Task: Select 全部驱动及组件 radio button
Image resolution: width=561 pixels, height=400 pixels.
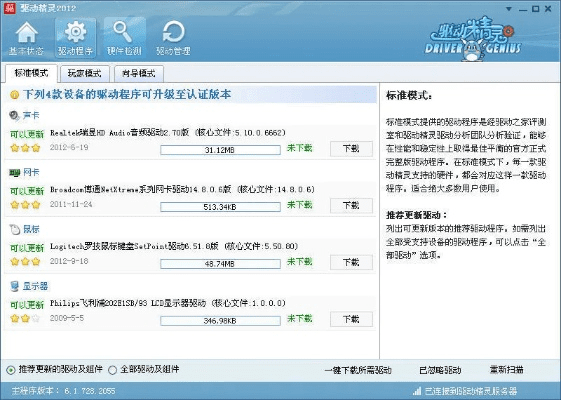Action: 112,370
